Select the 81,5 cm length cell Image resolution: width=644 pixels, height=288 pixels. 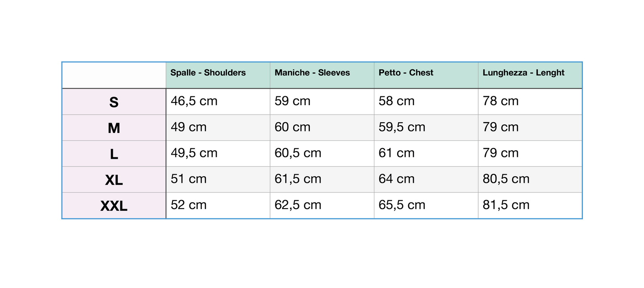[x=506, y=205]
